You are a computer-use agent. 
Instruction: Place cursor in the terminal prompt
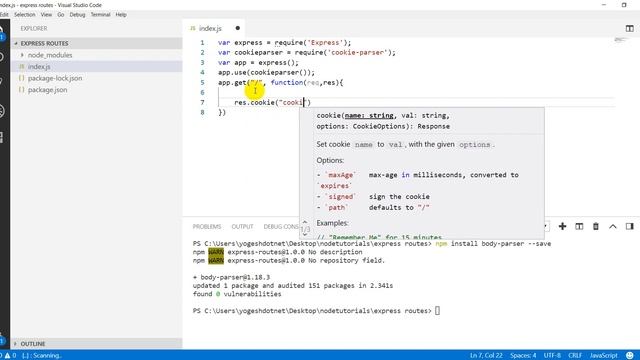(437, 311)
